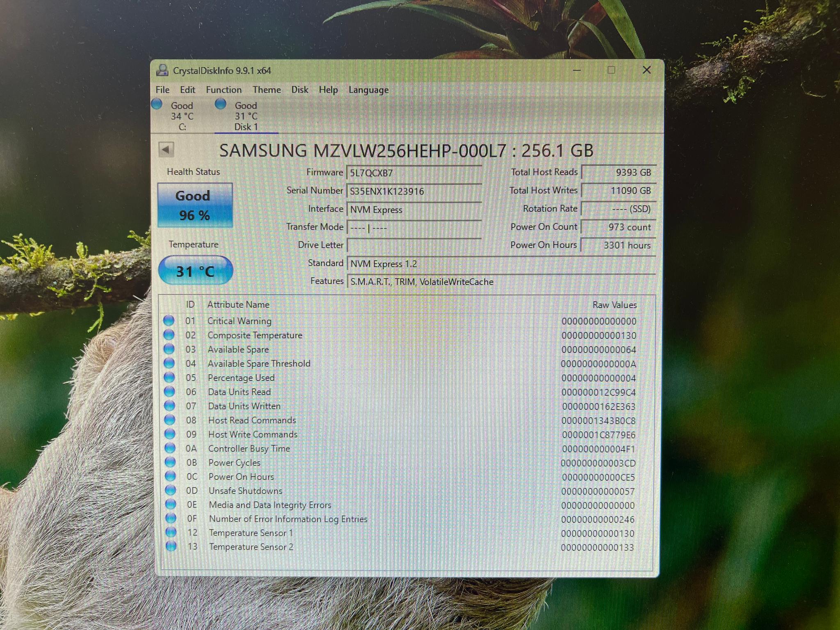Click status orb beside Media and Data Integrity Errors
Screen dimensions: 840x630
171,504
